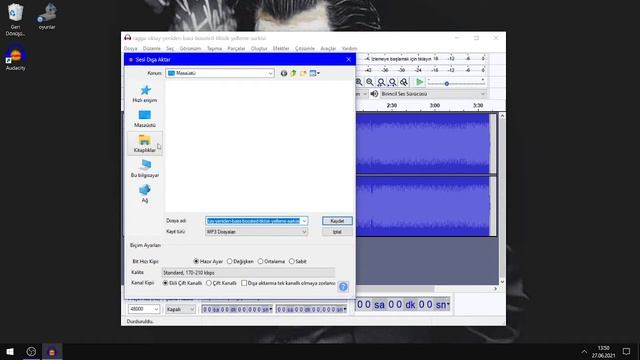Click the horizontal scrollbar right arrow
Screen dimensions: 640x360
pos(496,289)
